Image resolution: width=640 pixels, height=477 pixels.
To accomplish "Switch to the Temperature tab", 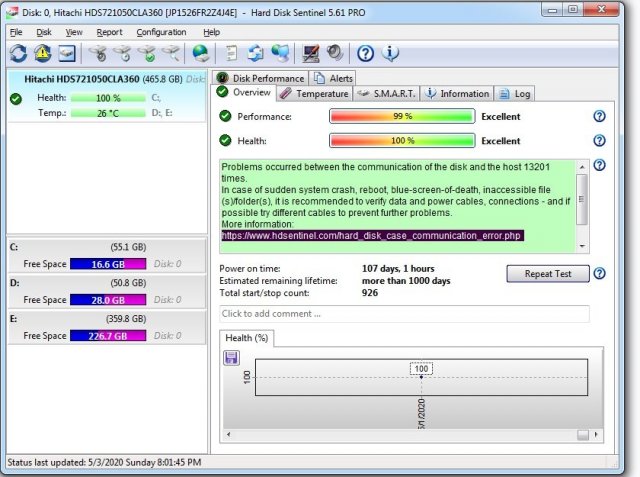I will (314, 94).
